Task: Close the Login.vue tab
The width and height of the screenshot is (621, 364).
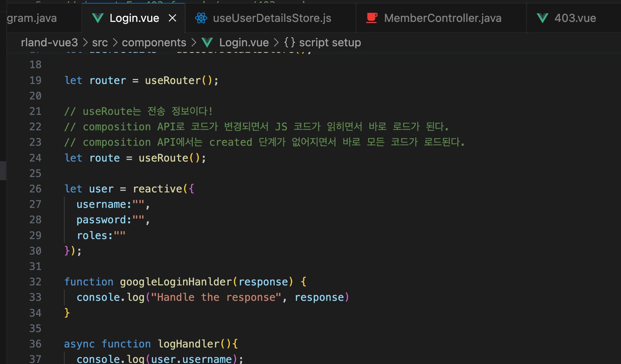Action: pos(173,18)
